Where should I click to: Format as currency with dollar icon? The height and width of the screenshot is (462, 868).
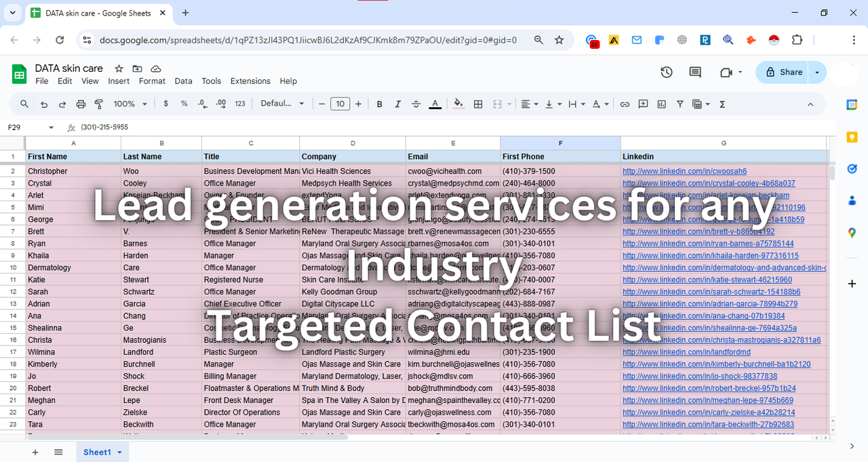point(166,104)
